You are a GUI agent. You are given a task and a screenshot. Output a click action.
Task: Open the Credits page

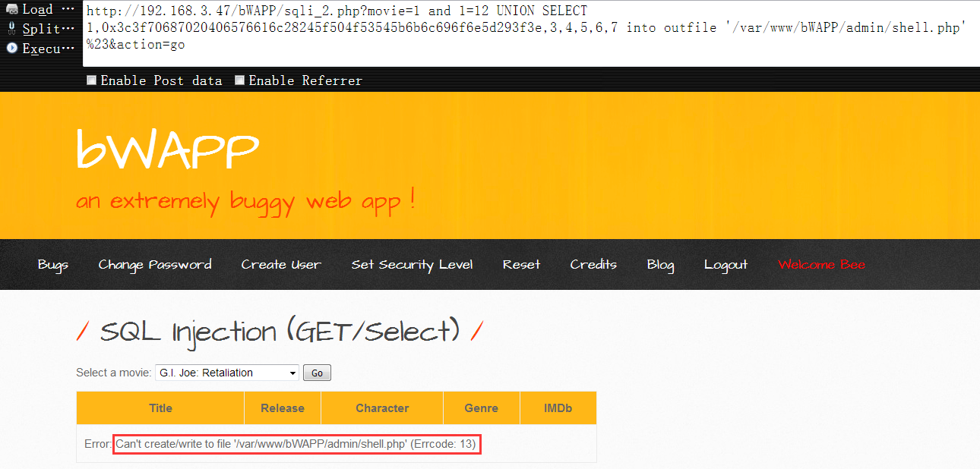593,265
